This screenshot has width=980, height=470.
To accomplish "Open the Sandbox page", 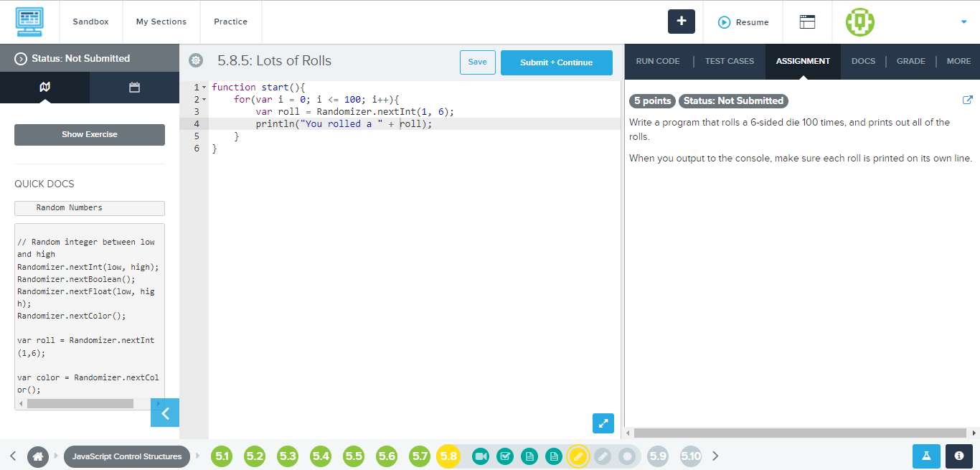I will [x=90, y=22].
